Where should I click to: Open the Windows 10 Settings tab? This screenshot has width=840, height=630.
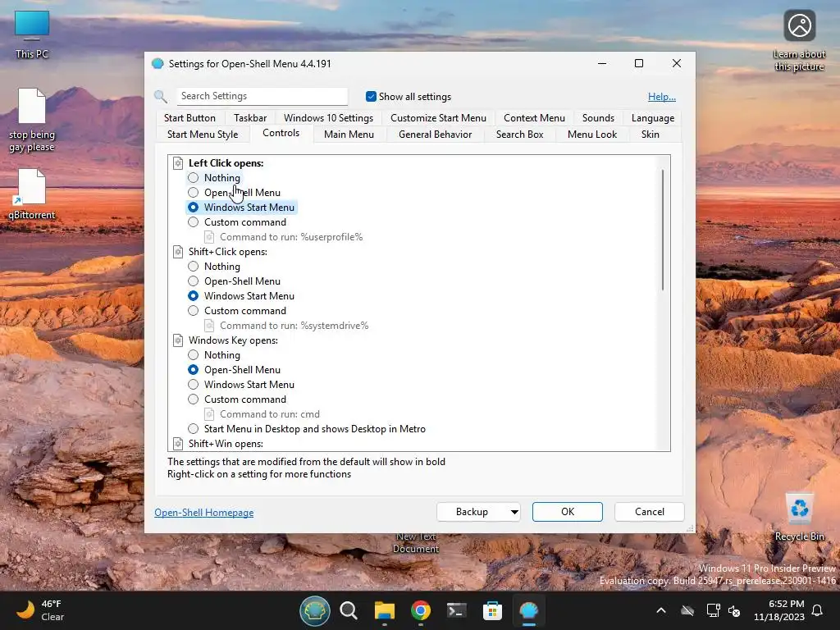328,118
